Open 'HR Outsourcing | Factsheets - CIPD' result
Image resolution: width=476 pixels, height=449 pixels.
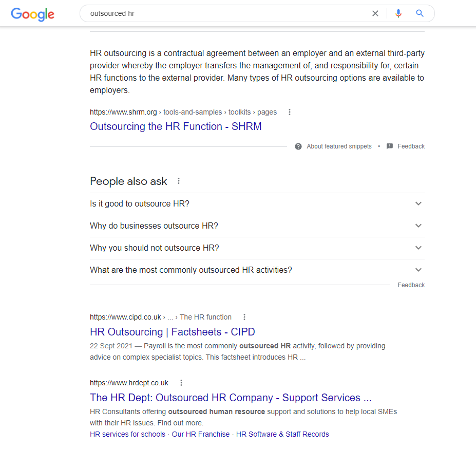click(x=173, y=332)
